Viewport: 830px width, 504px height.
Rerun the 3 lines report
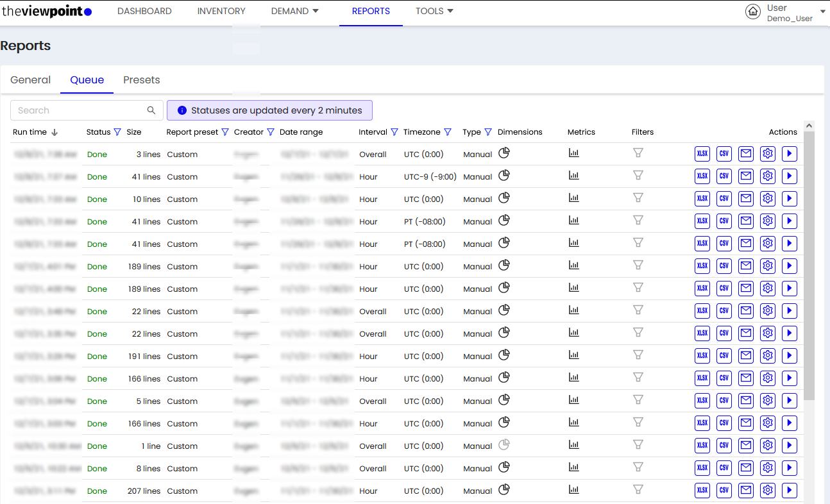[790, 154]
